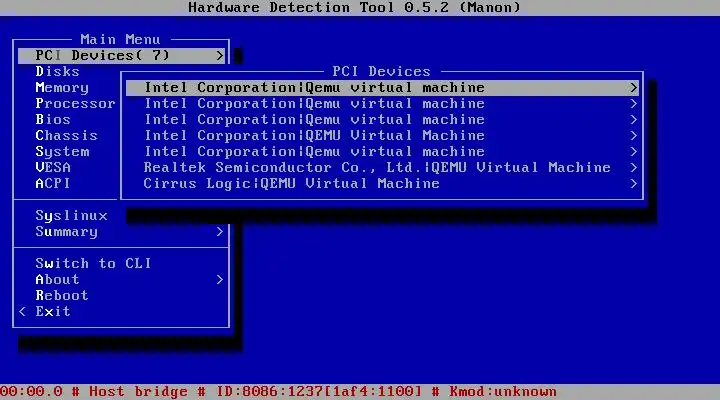This screenshot has width=720, height=400.
Task: Expand the Summary submenu arrow
Action: pyautogui.click(x=219, y=231)
